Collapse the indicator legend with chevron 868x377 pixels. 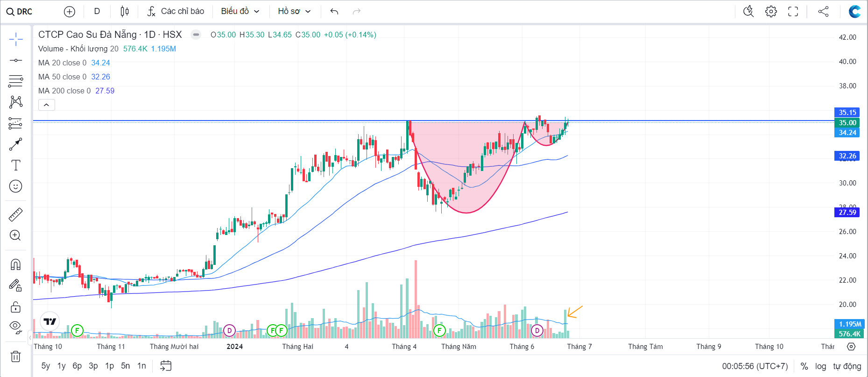click(x=46, y=105)
